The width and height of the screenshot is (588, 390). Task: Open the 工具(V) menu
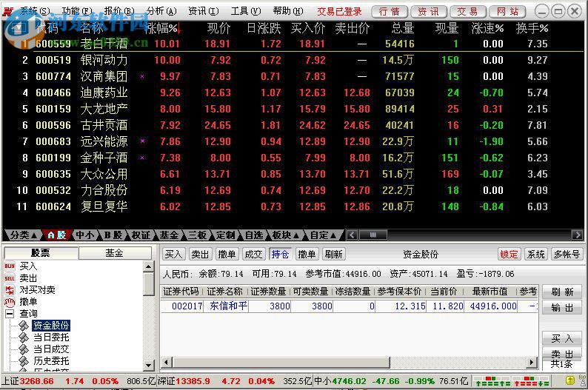pos(246,11)
